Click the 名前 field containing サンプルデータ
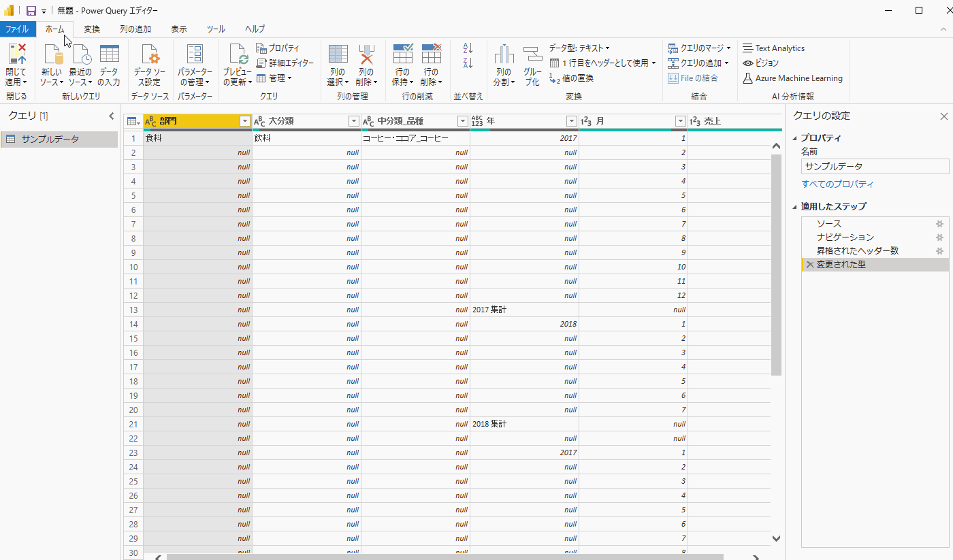The width and height of the screenshot is (953, 560). (874, 167)
